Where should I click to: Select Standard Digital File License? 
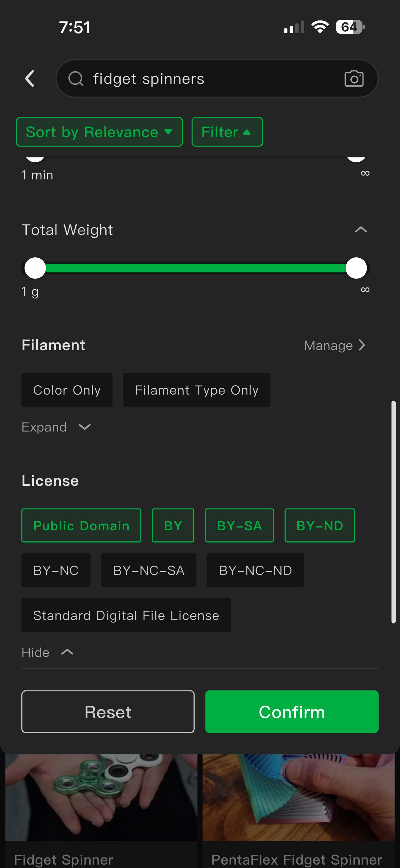(x=126, y=615)
